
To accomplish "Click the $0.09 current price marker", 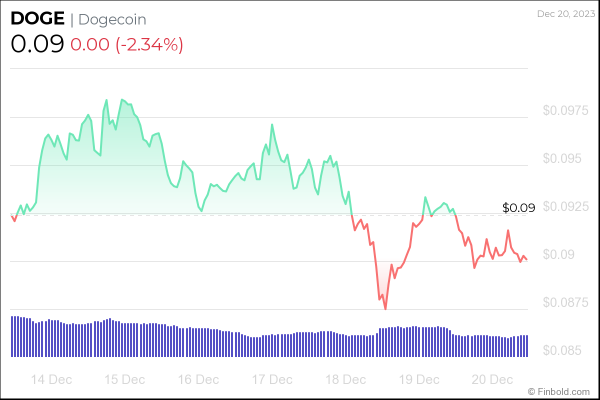I will coord(519,208).
